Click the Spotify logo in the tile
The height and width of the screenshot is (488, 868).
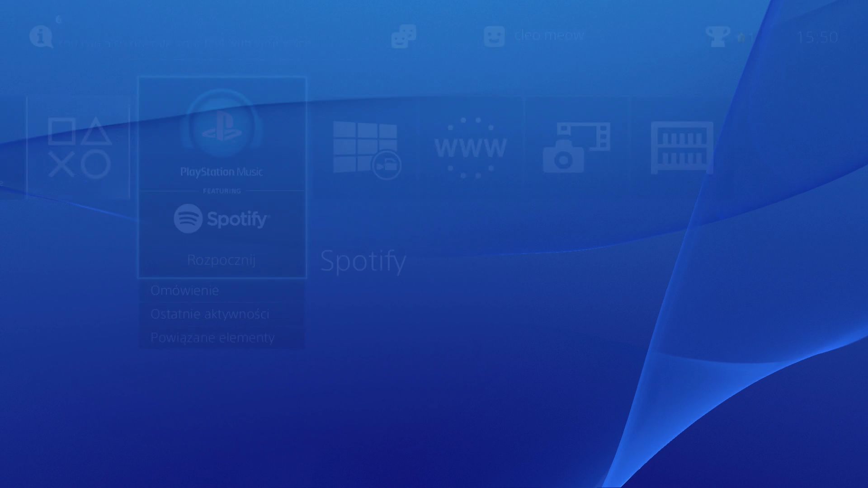coord(222,219)
